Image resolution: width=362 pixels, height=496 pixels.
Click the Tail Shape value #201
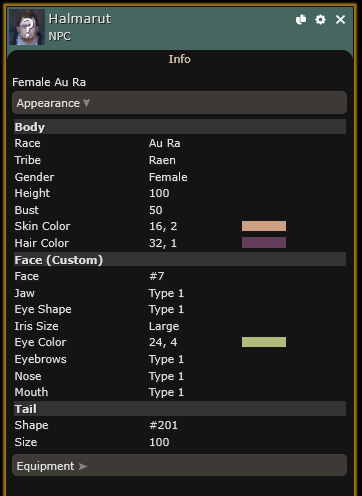(163, 425)
